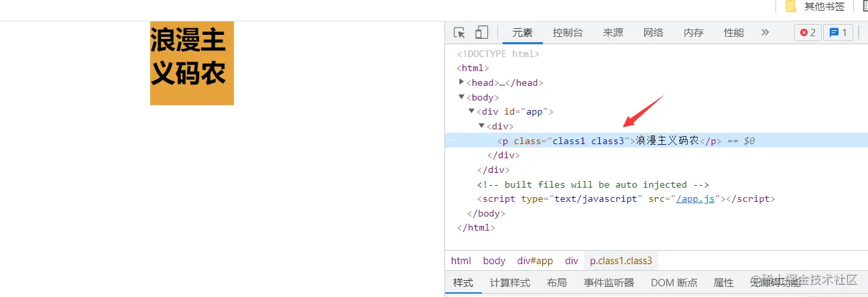The width and height of the screenshot is (868, 297).
Task: Click the html breadcrumb item
Action: click(461, 261)
